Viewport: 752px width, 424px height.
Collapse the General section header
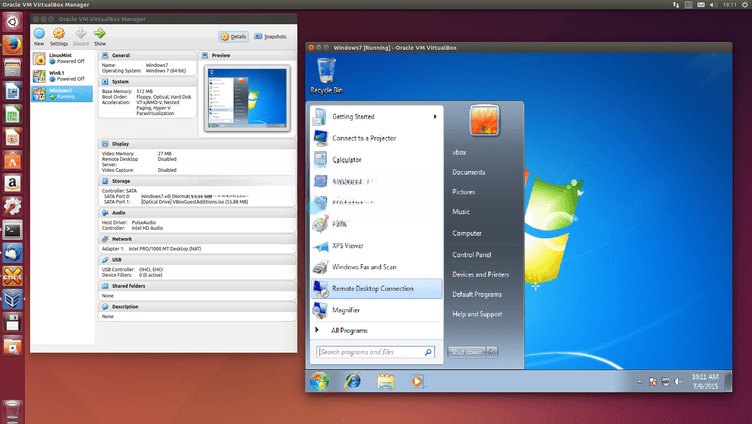148,55
